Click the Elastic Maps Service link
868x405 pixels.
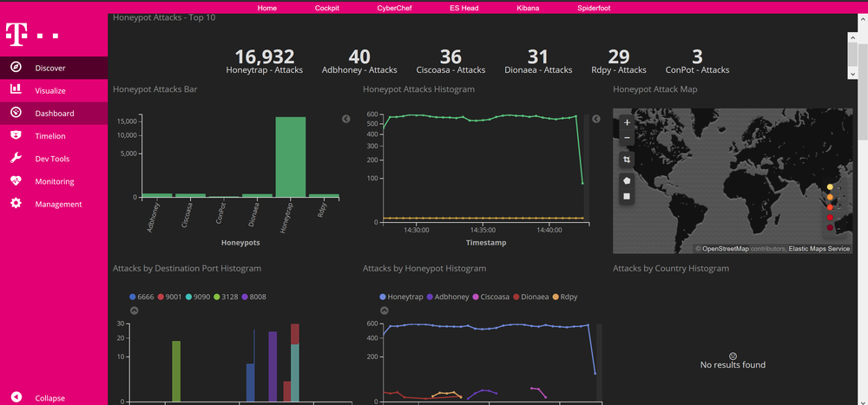[819, 249]
